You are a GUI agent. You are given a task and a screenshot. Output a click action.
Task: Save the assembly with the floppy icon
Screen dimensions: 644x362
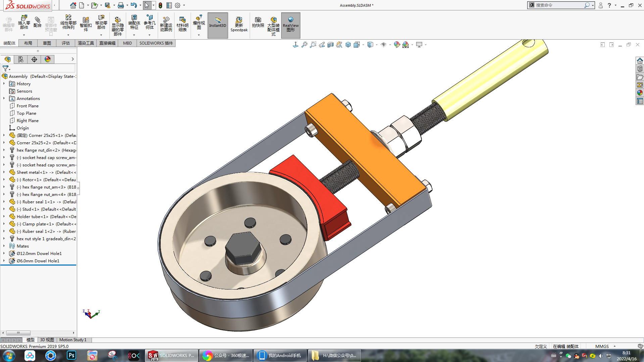pyautogui.click(x=107, y=5)
